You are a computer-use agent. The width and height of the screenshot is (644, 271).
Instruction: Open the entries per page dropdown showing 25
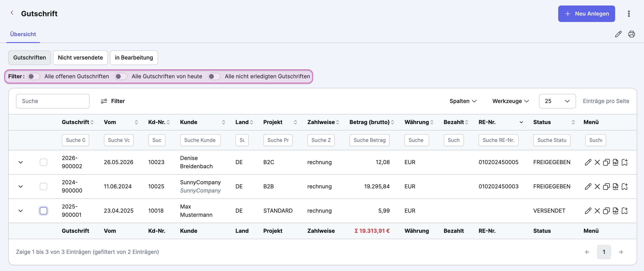click(x=557, y=101)
